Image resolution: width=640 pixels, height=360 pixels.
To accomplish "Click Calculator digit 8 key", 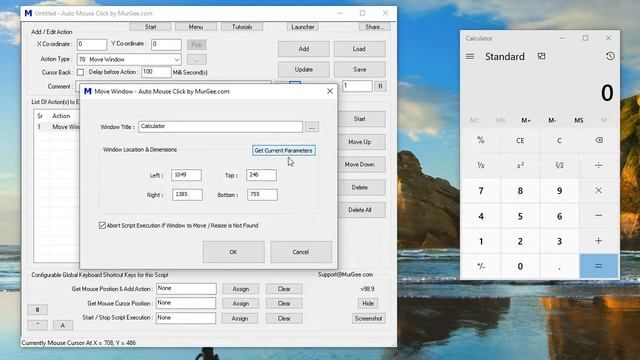I will (520, 191).
